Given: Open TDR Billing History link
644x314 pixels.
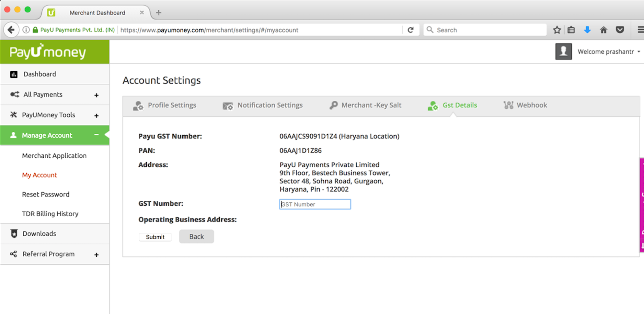Looking at the screenshot, I should click(x=50, y=214).
